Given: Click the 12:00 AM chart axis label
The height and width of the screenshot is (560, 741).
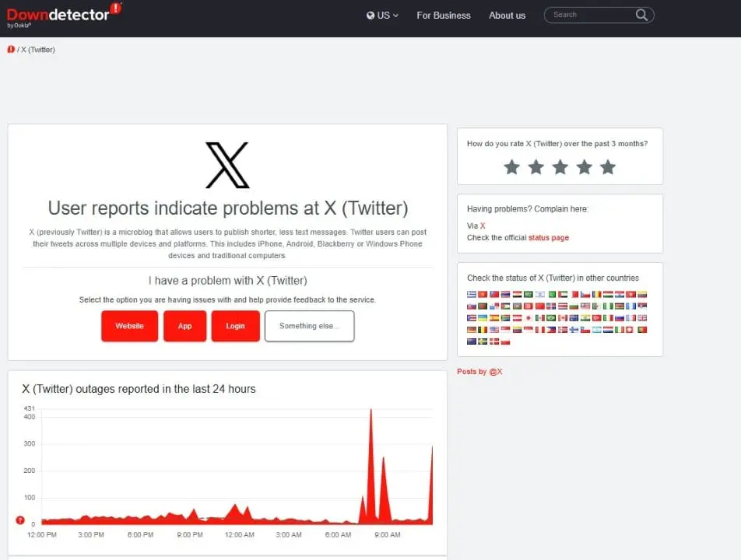Looking at the screenshot, I should click(240, 534).
